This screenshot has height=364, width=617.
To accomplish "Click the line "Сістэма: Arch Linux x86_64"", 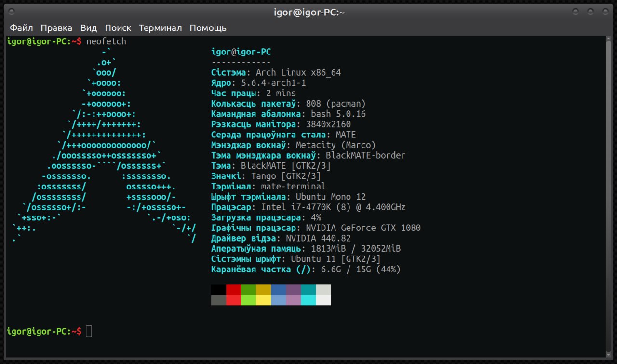I will pyautogui.click(x=276, y=73).
